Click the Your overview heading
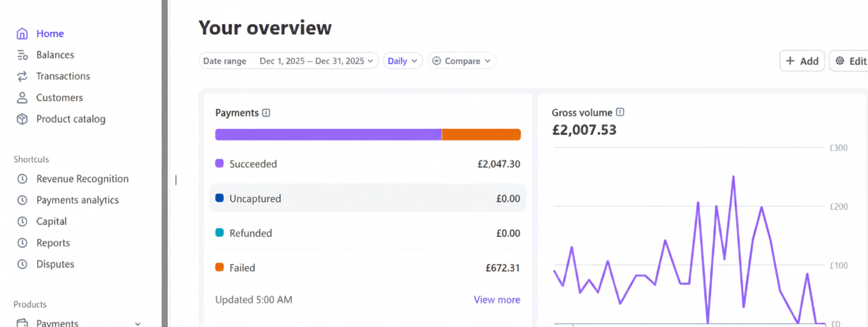The width and height of the screenshot is (868, 327). click(x=265, y=28)
